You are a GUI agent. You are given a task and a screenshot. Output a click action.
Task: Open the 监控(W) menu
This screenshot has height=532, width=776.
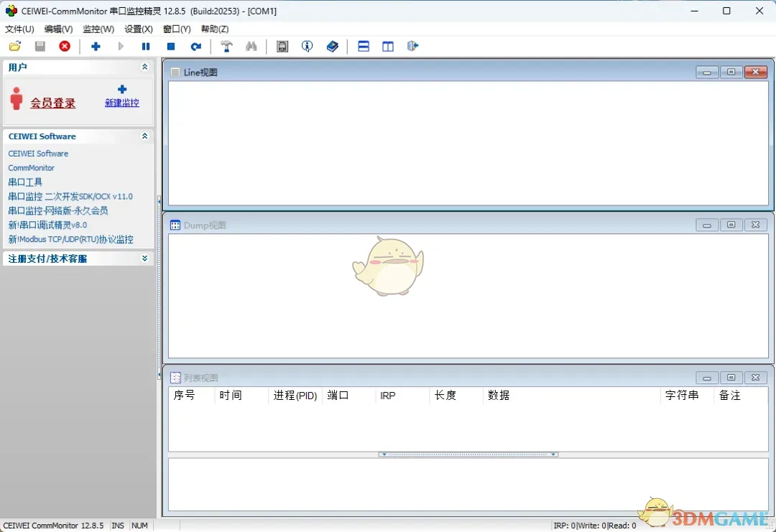pos(98,29)
